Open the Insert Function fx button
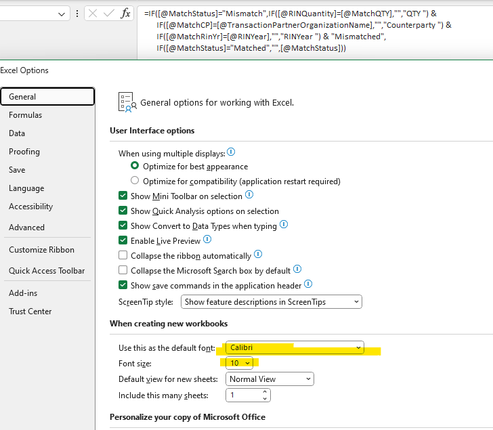Viewport: 493px width, 430px height. [x=125, y=13]
